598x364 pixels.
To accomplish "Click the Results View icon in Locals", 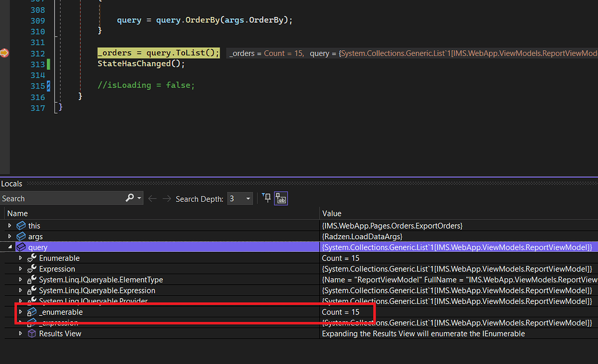I will [x=31, y=334].
